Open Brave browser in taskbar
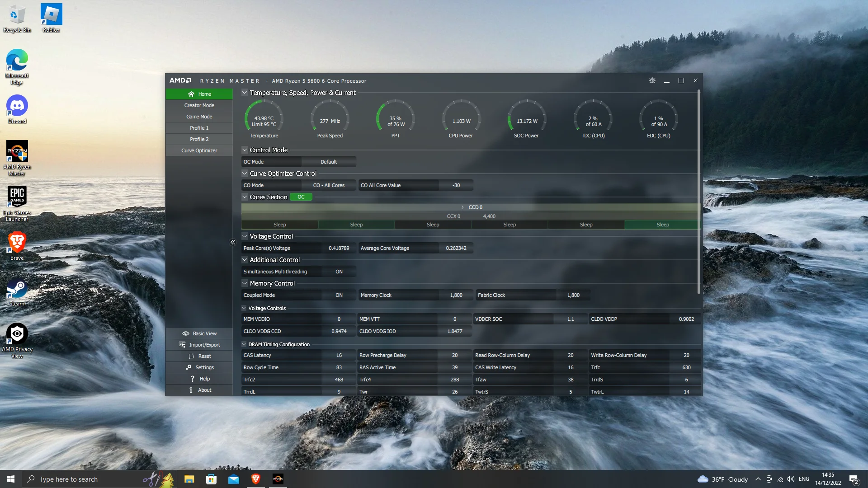Viewport: 868px width, 488px height. coord(256,479)
